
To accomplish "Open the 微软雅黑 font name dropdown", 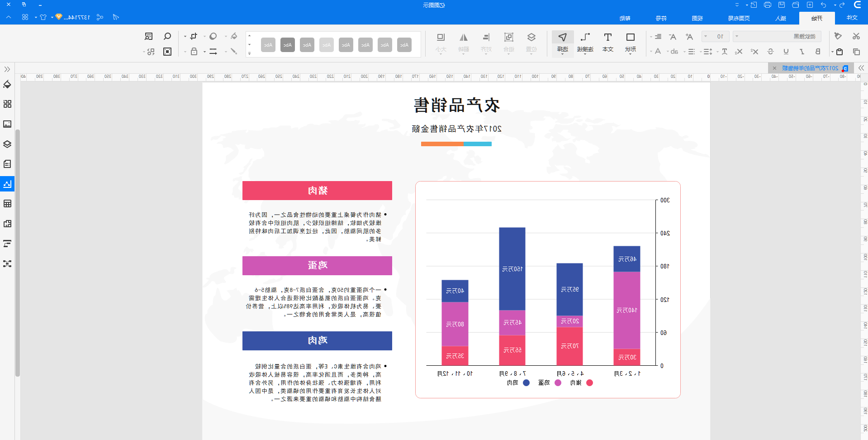I will click(x=776, y=36).
